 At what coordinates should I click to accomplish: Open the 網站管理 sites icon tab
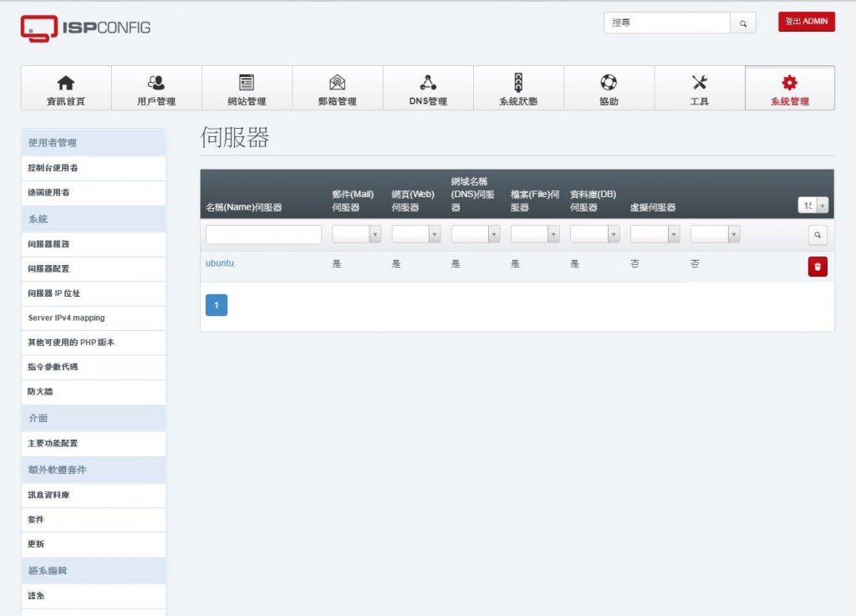(247, 89)
